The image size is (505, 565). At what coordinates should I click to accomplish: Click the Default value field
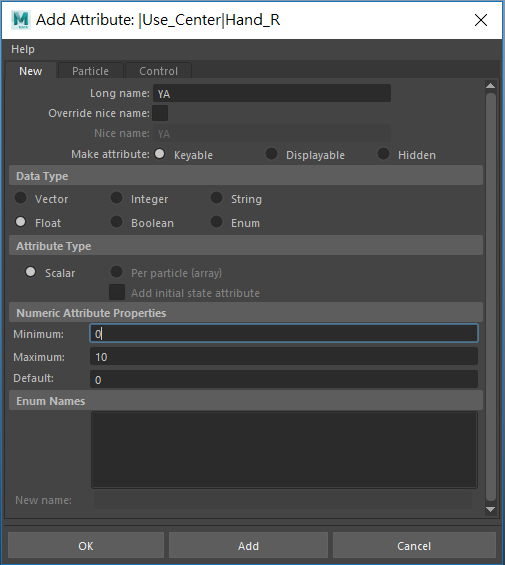tap(284, 379)
